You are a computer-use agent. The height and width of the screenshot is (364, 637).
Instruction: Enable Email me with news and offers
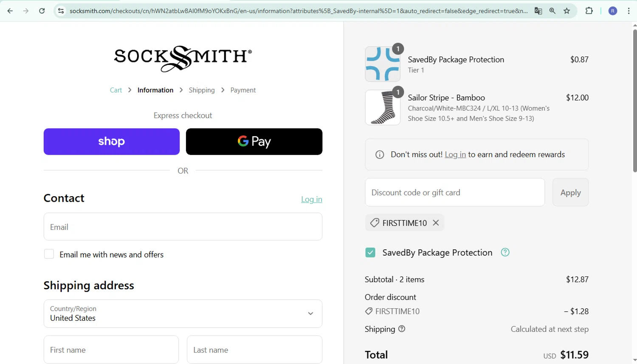coord(49,254)
